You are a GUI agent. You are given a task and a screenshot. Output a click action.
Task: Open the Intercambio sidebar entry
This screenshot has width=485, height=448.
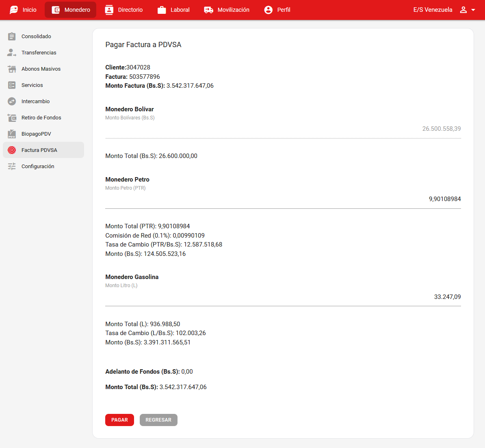(43, 102)
